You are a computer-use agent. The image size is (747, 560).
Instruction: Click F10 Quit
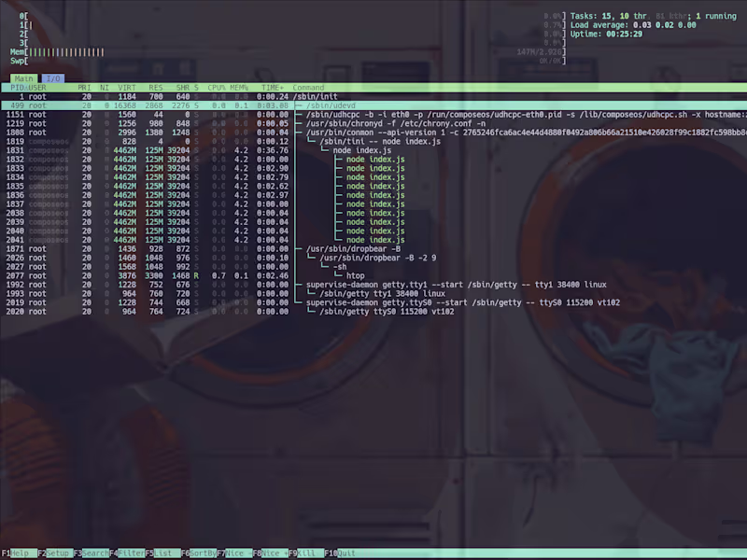340,553
